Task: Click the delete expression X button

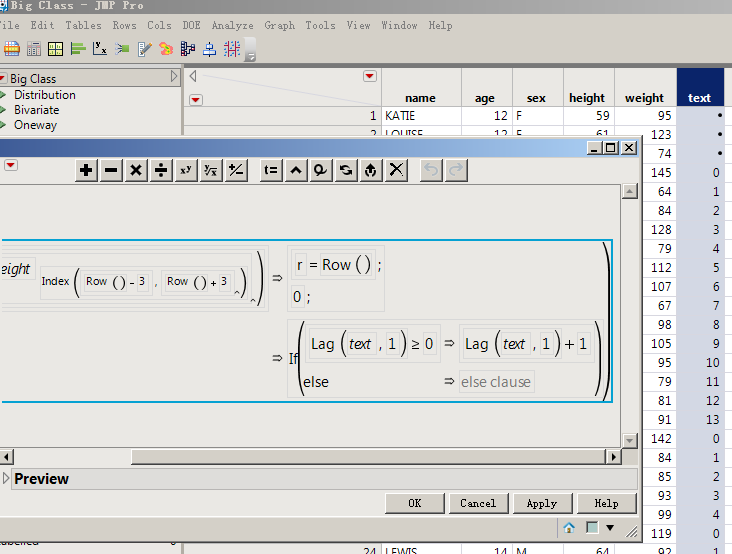Action: coord(397,171)
